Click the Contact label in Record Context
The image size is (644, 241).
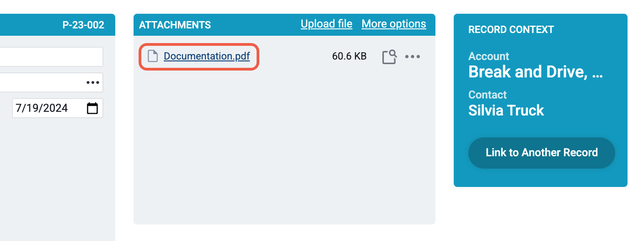coord(488,95)
